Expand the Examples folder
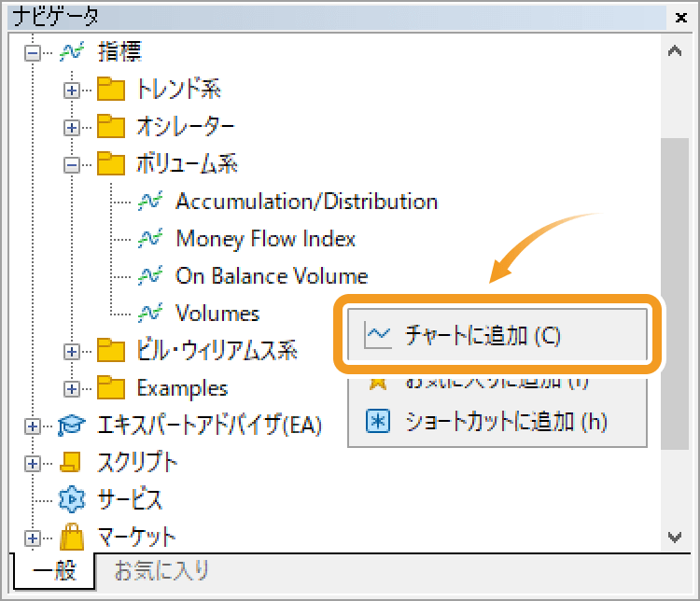The height and width of the screenshot is (601, 700). coord(72,389)
